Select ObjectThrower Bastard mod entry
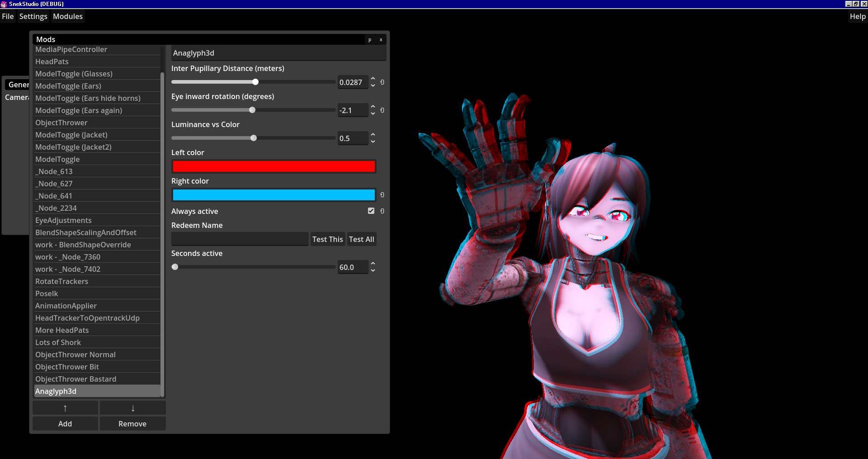The width and height of the screenshot is (868, 459). pos(76,379)
